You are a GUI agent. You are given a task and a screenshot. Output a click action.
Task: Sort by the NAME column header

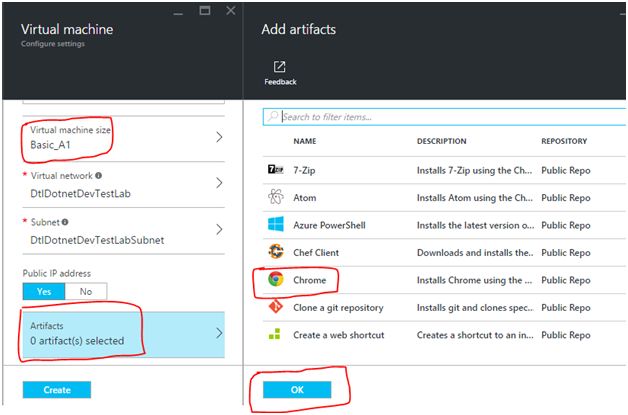305,141
